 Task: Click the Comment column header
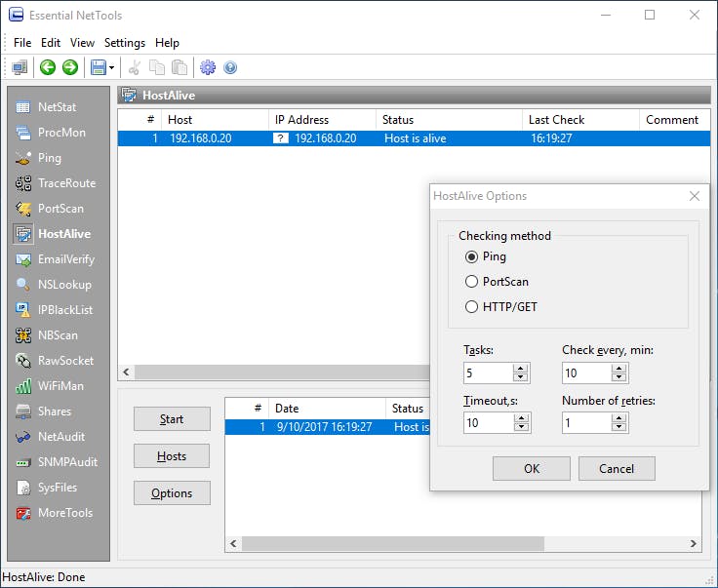(x=674, y=120)
